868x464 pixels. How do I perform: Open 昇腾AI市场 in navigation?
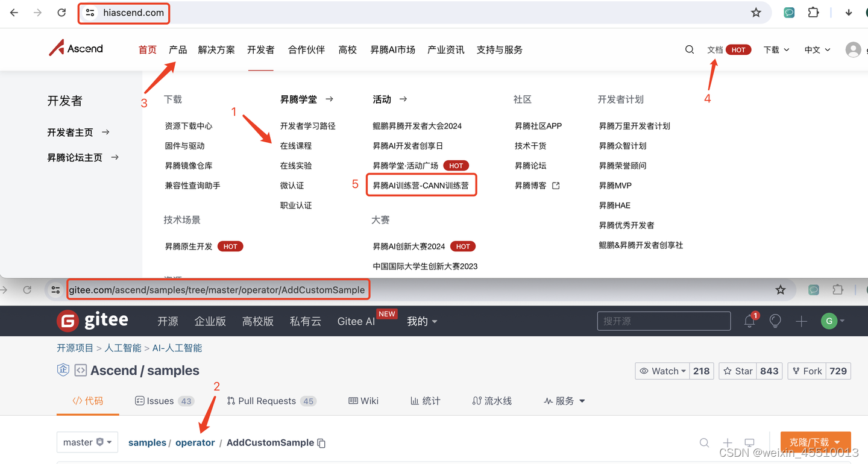(393, 50)
